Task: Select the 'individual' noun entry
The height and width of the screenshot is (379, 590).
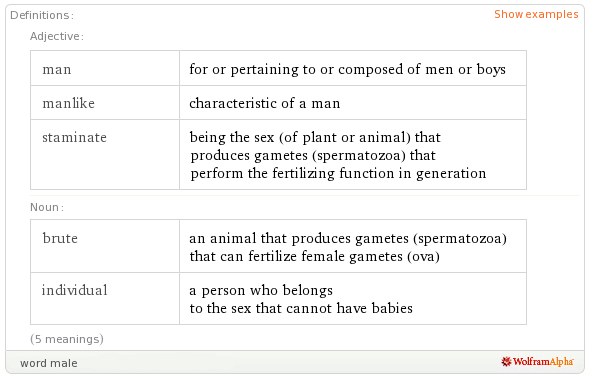Action: click(75, 290)
